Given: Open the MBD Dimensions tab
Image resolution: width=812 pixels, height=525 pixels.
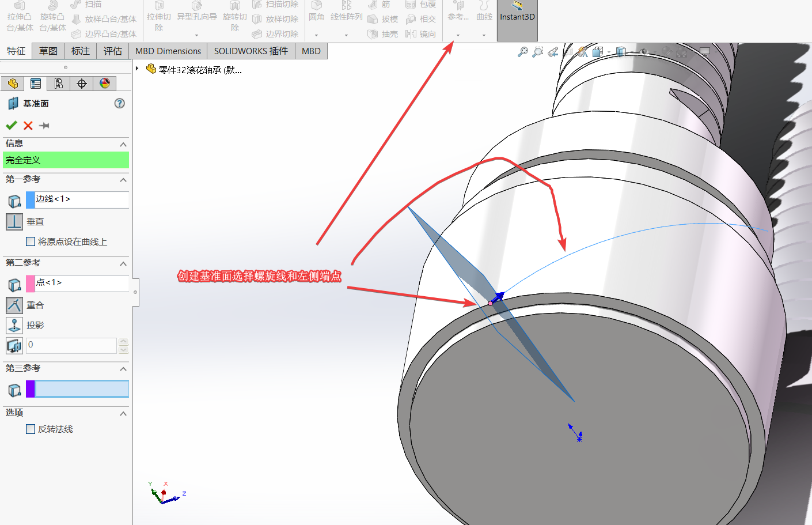Looking at the screenshot, I should 168,51.
